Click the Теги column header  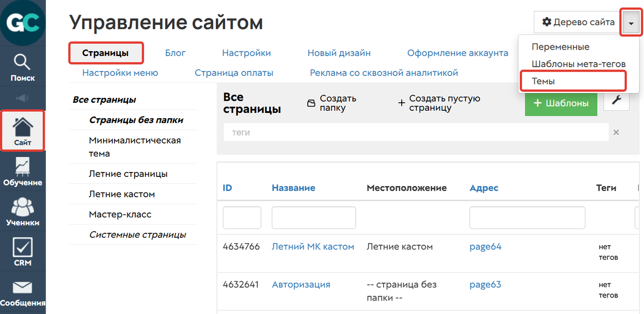click(606, 188)
